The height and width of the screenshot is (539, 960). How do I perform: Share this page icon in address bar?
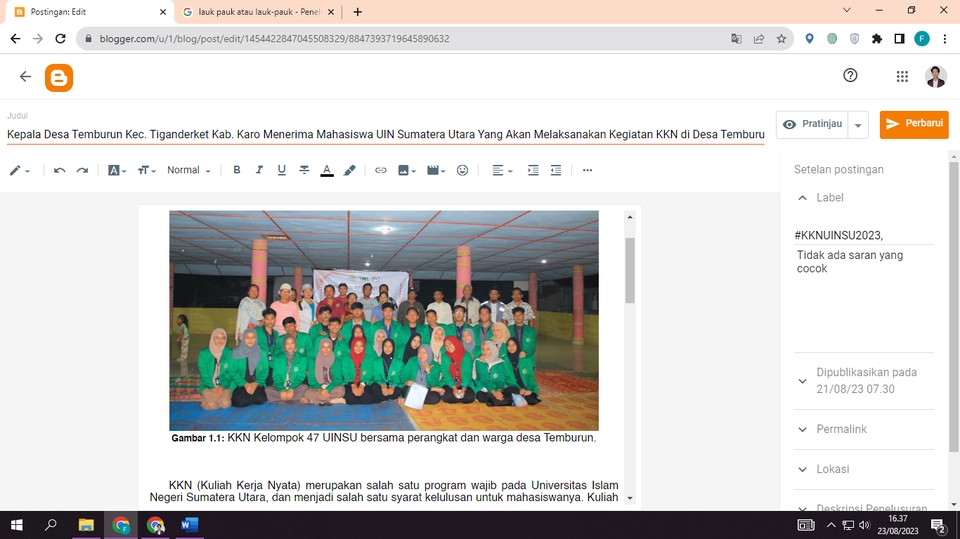759,39
